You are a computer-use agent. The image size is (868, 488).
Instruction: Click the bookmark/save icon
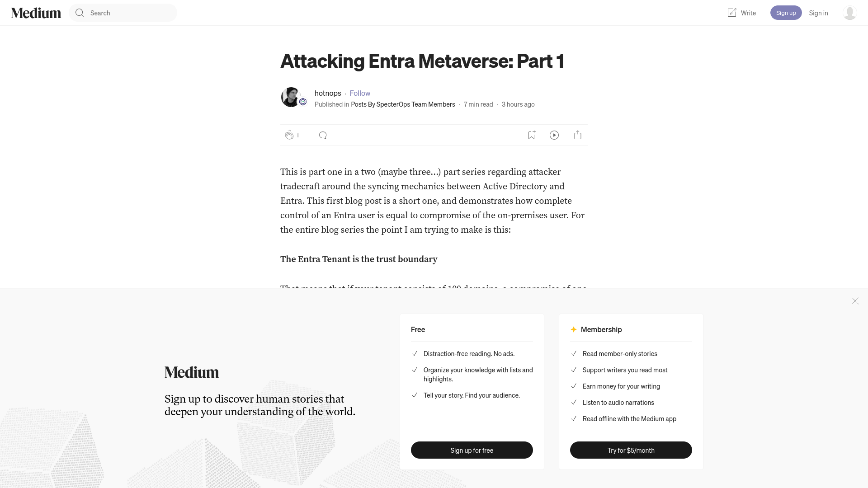pos(531,135)
